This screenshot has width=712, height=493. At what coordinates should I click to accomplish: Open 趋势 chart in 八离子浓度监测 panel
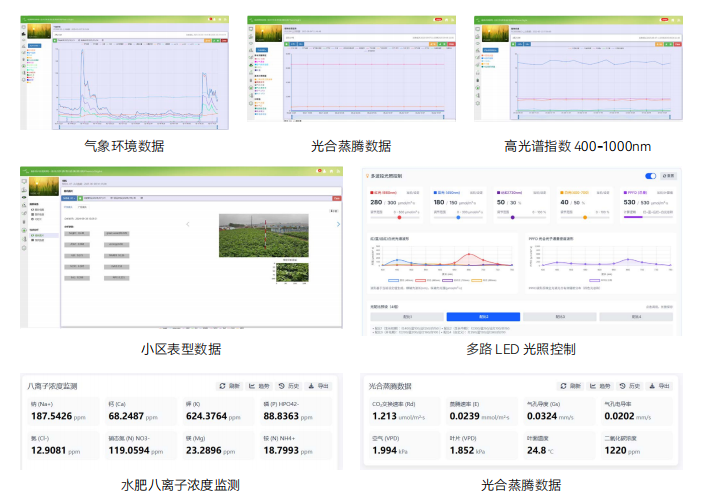pos(259,386)
